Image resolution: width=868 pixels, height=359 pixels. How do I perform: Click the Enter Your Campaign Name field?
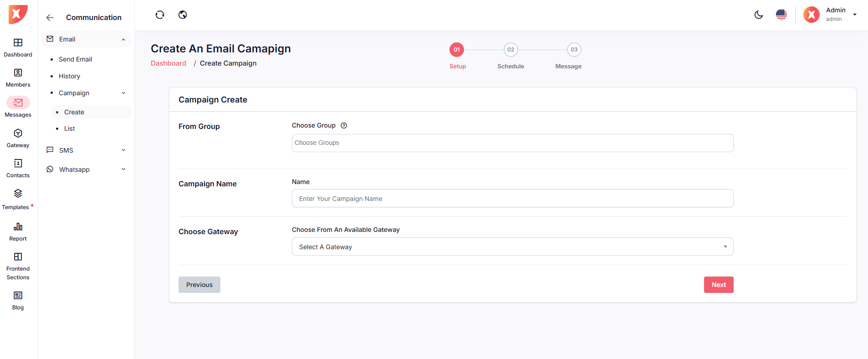512,199
